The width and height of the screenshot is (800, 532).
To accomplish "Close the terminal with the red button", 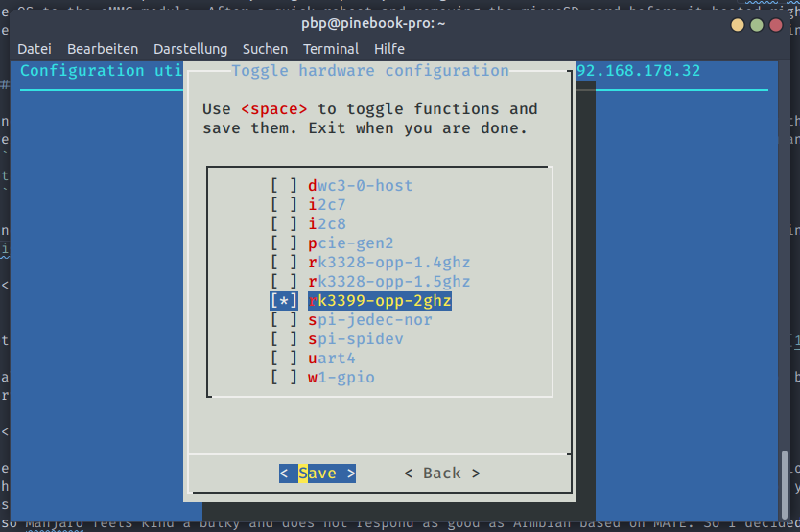I will coord(776,25).
